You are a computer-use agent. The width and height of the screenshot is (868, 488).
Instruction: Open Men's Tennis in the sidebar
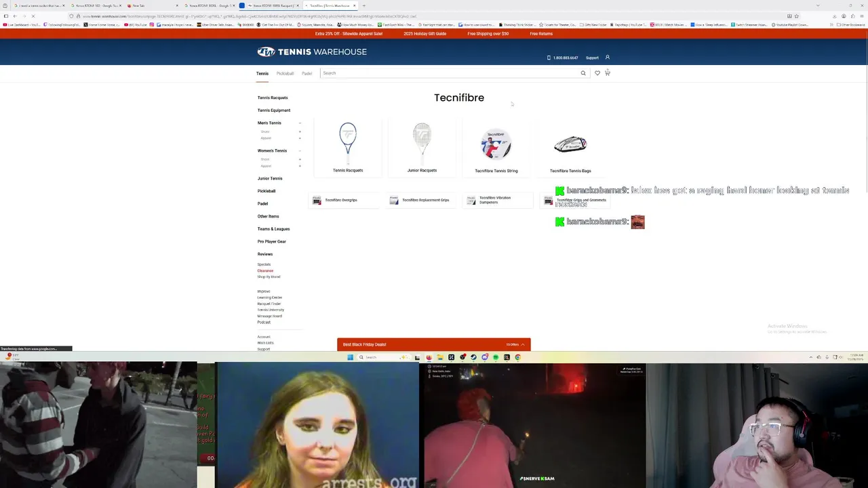(269, 123)
